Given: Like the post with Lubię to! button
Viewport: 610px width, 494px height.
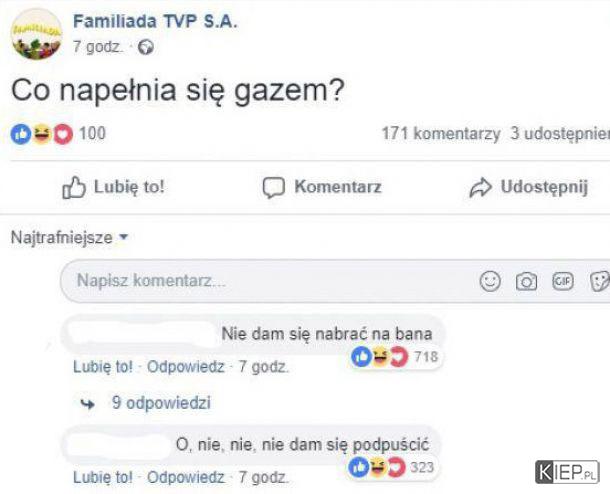Looking at the screenshot, I should tap(113, 187).
